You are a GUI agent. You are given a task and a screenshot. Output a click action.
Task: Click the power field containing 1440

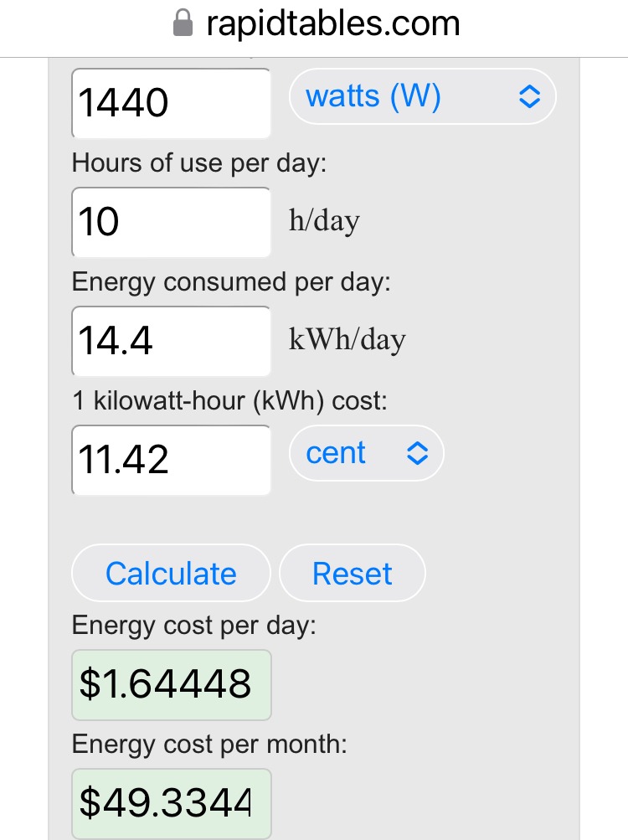172,103
